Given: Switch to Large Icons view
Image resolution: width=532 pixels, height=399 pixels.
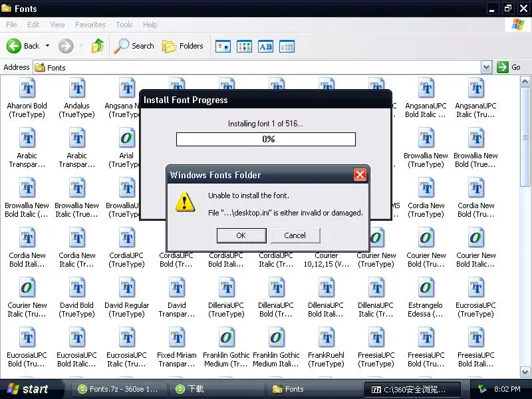Looking at the screenshot, I should (x=223, y=47).
